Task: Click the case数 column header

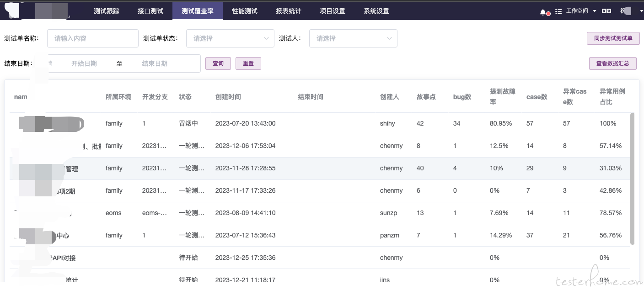Action: 537,97
